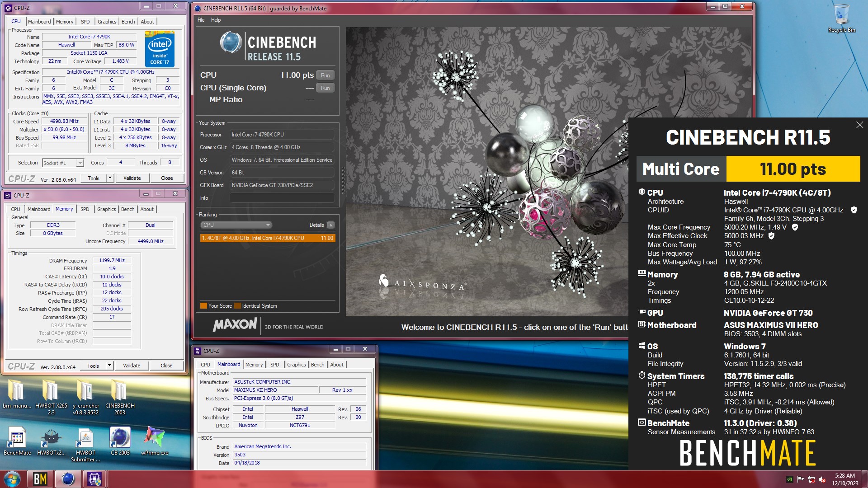Click the volume speaker tray icon
The image size is (868, 488).
pyautogui.click(x=822, y=479)
